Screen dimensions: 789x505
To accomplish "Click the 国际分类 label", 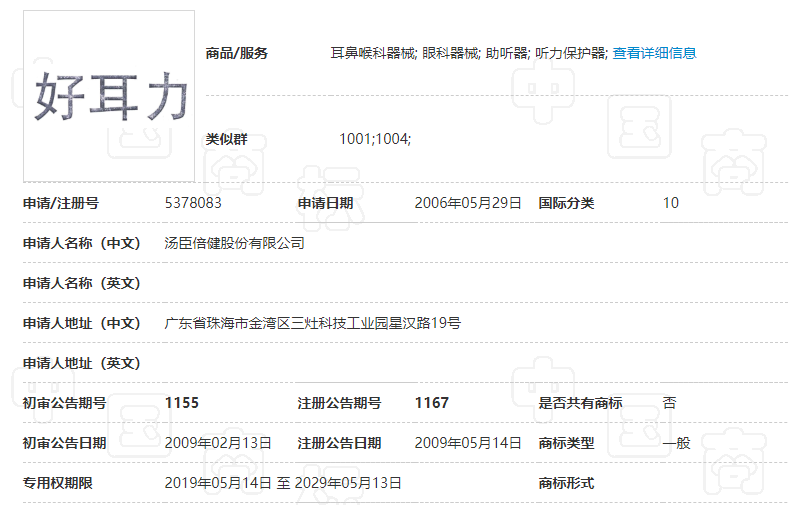I will pyautogui.click(x=567, y=203).
